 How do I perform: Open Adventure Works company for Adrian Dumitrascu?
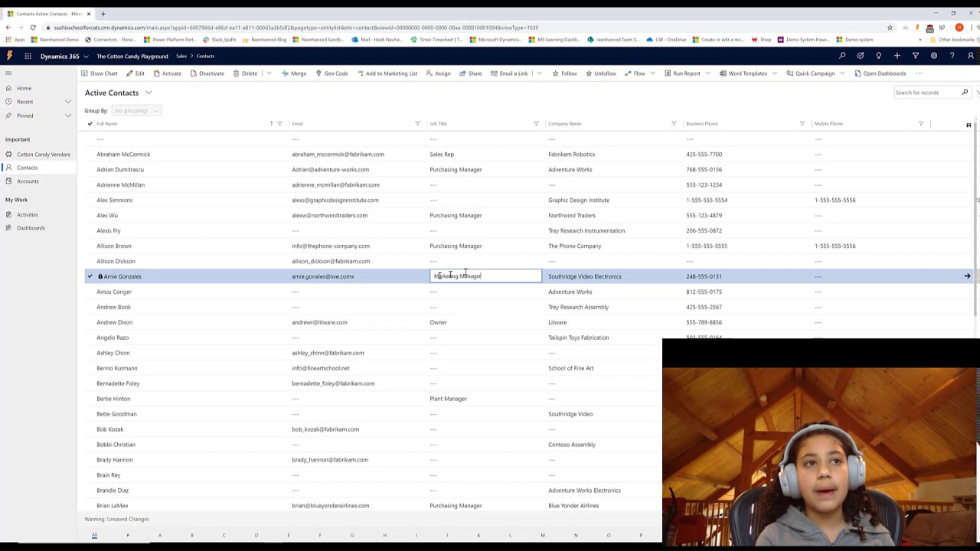(570, 170)
